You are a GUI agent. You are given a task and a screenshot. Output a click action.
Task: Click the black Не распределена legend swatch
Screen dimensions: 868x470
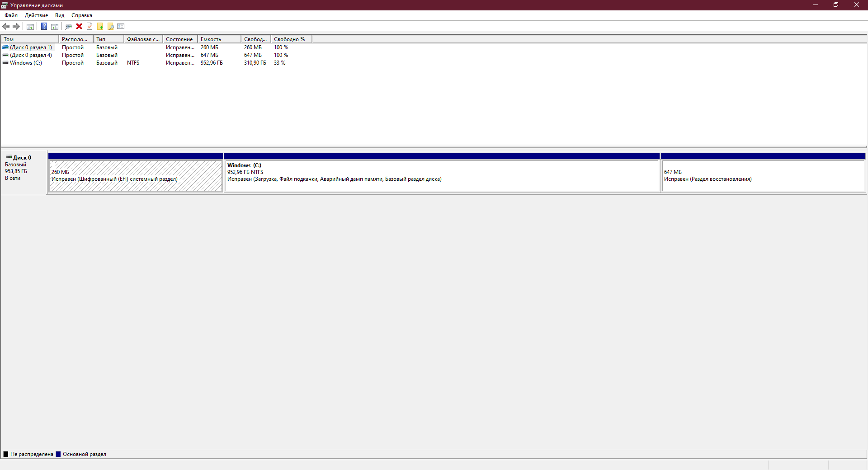tap(6, 454)
